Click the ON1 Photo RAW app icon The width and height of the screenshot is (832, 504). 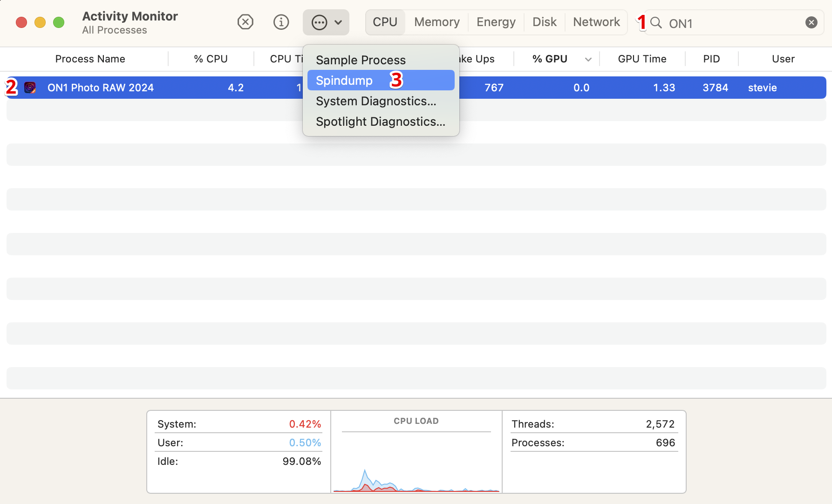(30, 88)
